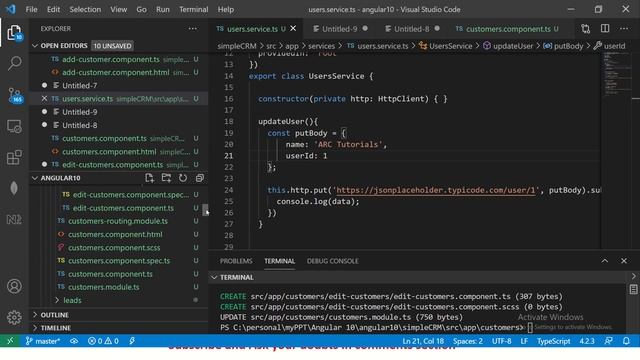Open the notifications bell
The height and width of the screenshot is (360, 640).
[626, 341]
